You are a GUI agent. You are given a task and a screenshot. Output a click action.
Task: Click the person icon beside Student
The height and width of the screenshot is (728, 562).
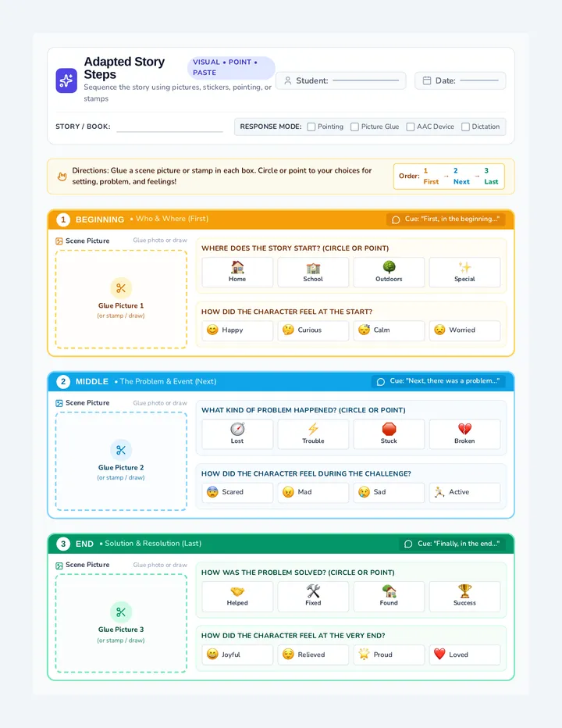288,80
